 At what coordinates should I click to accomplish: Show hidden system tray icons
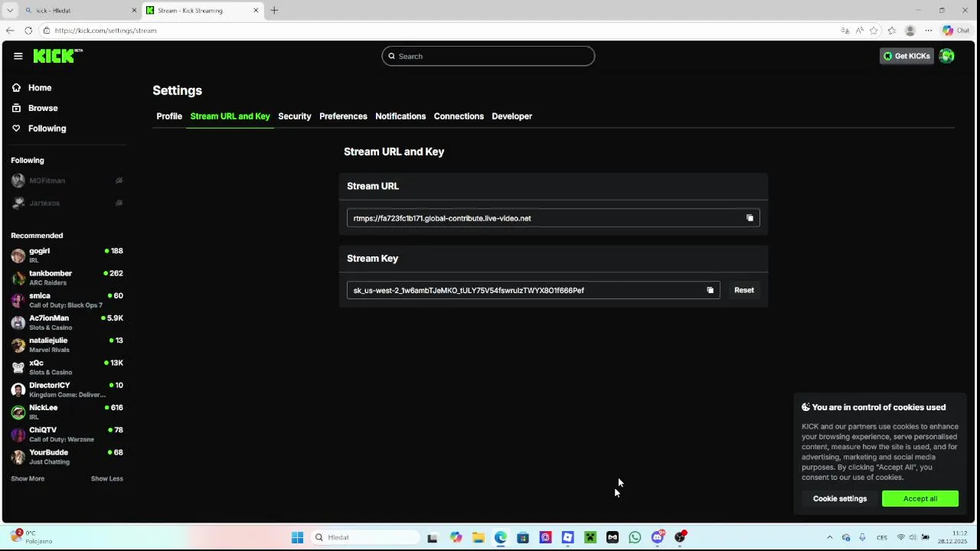829,537
